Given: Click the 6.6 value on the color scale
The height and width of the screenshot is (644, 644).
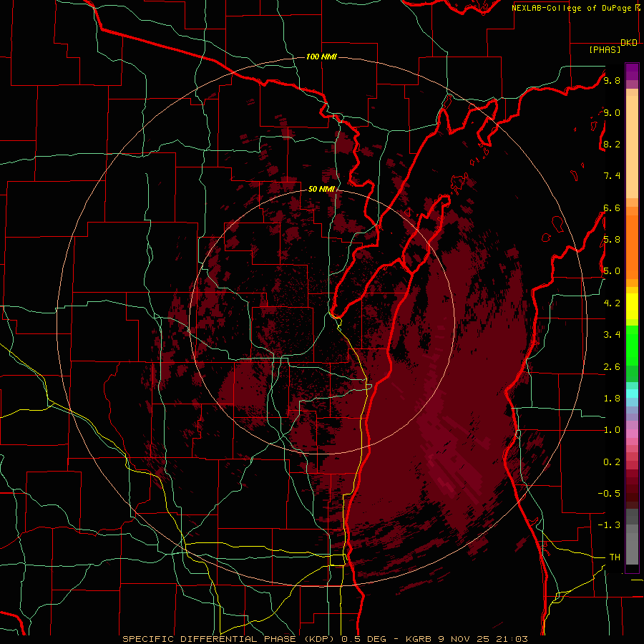Looking at the screenshot, I should pos(612,208).
